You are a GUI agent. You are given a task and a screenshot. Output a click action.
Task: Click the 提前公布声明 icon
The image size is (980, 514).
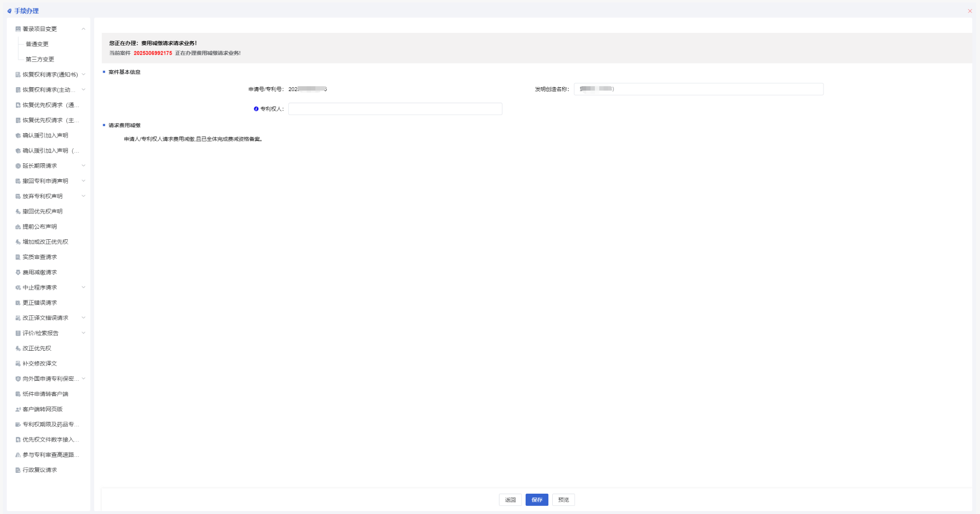pos(18,227)
